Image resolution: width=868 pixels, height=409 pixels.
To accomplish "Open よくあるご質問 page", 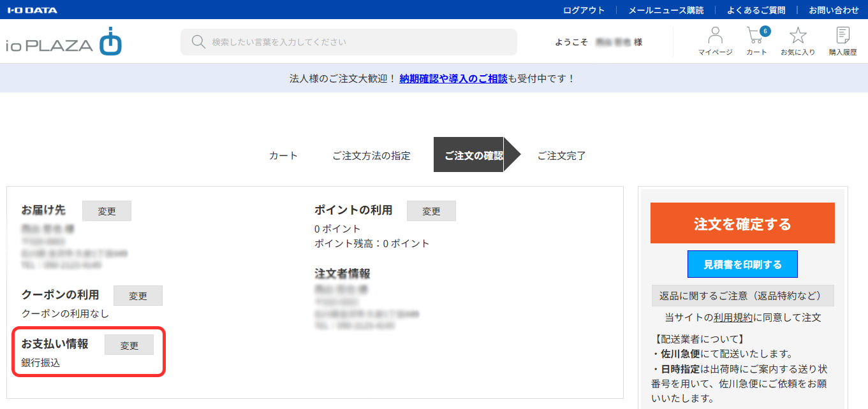I will pyautogui.click(x=756, y=10).
